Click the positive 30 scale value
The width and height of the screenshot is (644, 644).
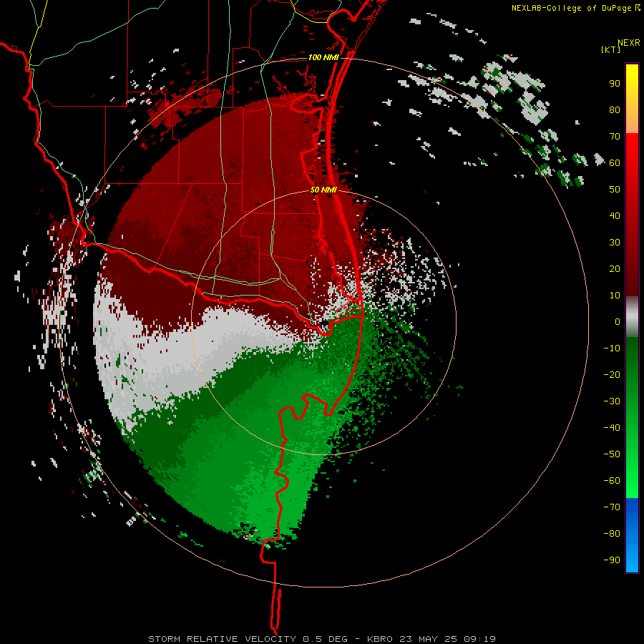pyautogui.click(x=615, y=243)
